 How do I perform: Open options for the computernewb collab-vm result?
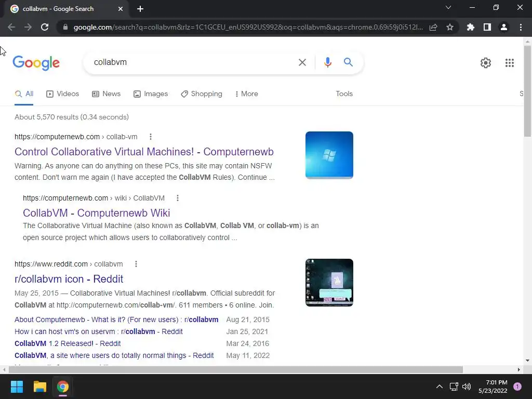pyautogui.click(x=151, y=137)
